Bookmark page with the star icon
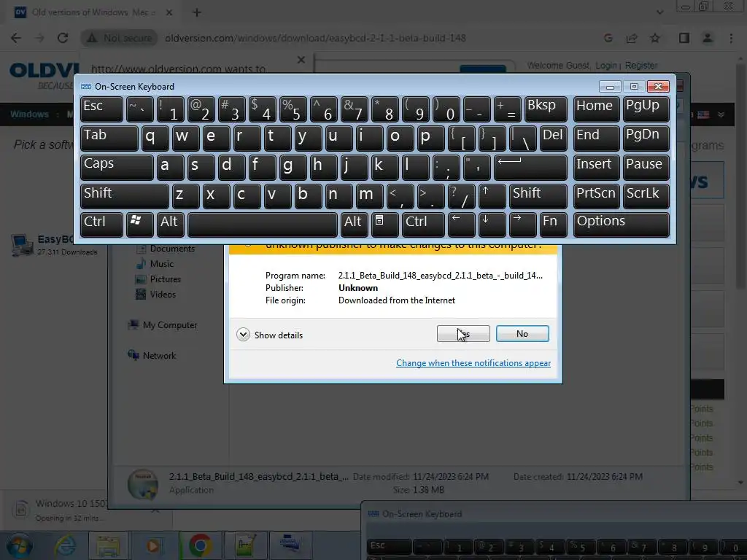The height and width of the screenshot is (560, 747). click(655, 38)
